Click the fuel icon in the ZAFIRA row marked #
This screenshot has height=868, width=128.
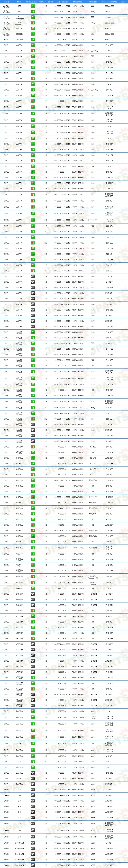pos(33,711)
